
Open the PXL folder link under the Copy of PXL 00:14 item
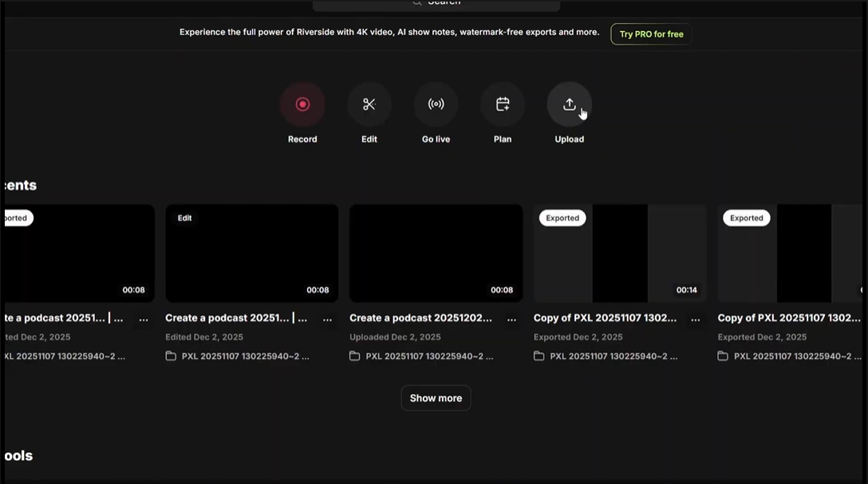[x=614, y=356]
